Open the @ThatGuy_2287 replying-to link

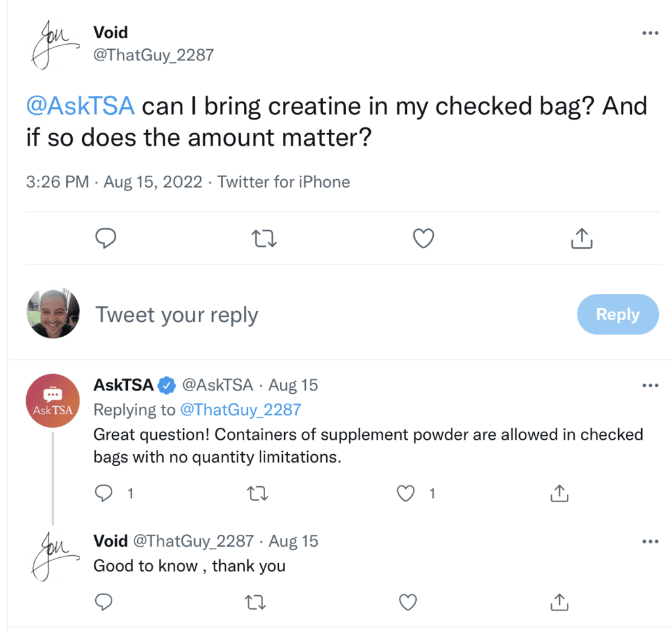[x=240, y=410]
